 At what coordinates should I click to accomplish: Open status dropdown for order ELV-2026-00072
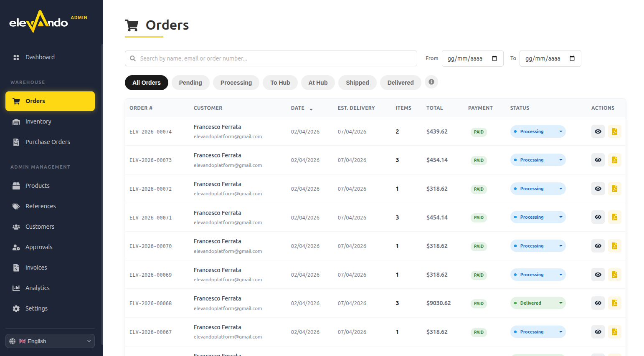pyautogui.click(x=538, y=189)
